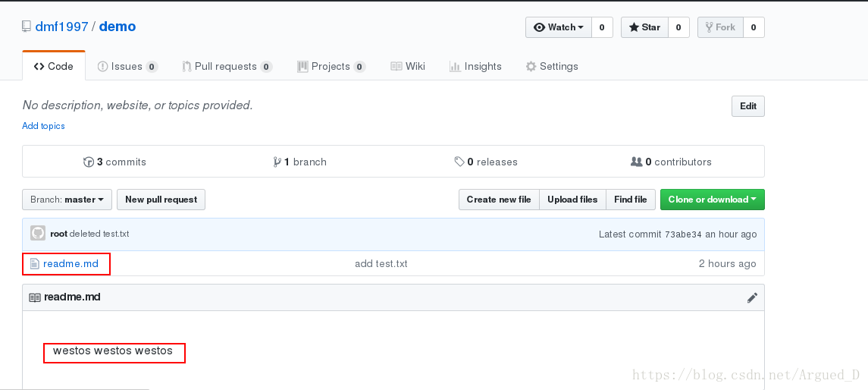Click the code brackets icon on Code tab

(x=39, y=67)
